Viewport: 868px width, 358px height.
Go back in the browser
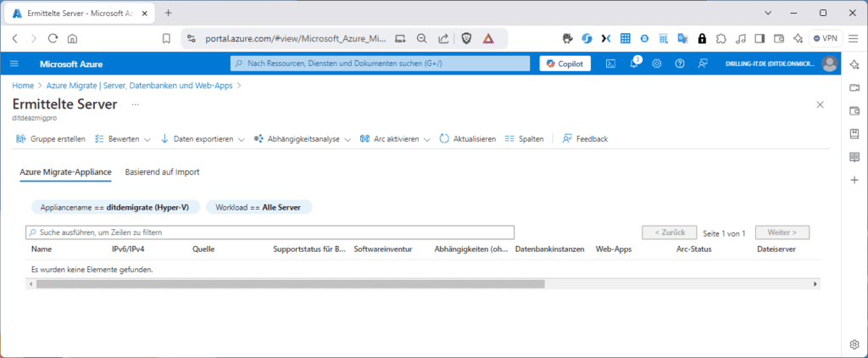[x=15, y=39]
